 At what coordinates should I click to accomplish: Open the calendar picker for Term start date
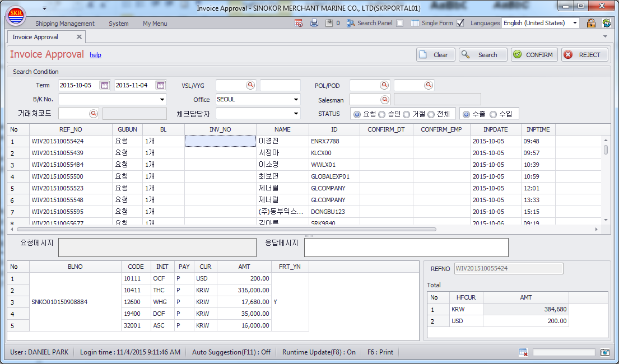click(105, 86)
